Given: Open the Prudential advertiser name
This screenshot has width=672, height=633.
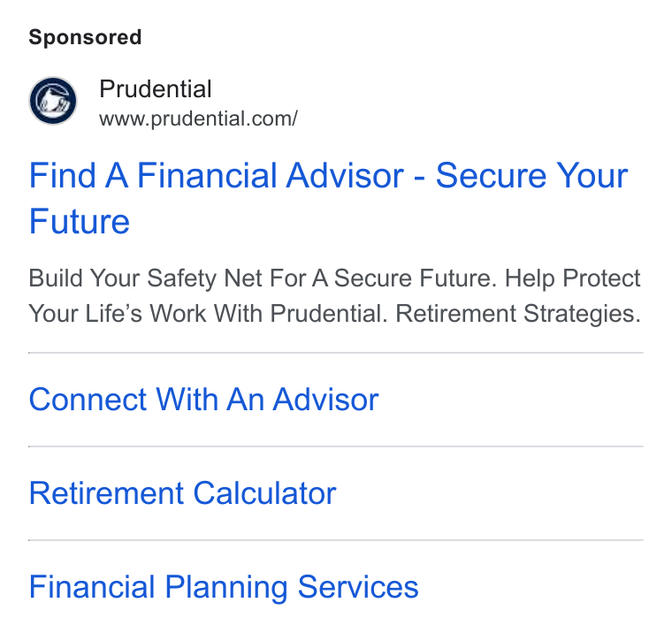Looking at the screenshot, I should (155, 89).
